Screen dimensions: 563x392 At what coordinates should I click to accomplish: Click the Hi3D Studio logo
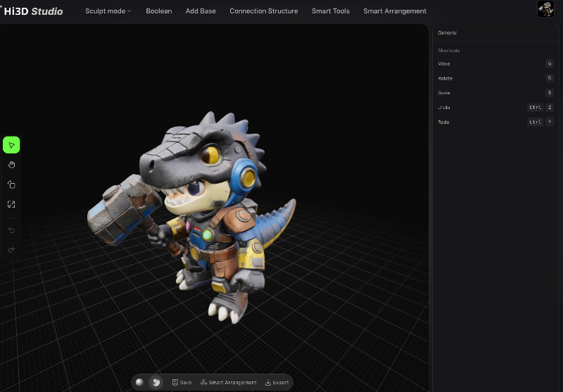32,11
